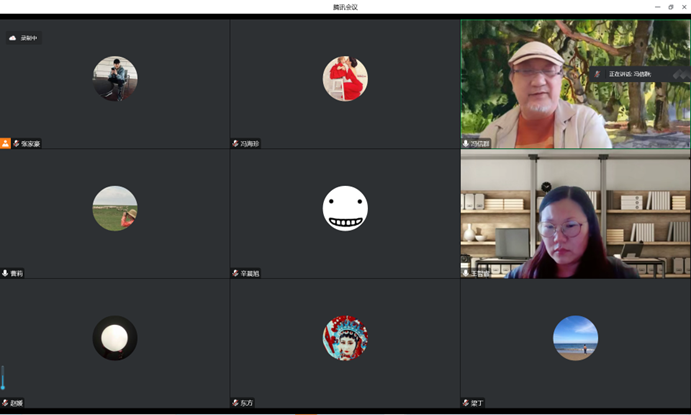Viewport: 691px width, 415px height.
Task: Click muted mic icon next to 张家豪
Action: 16,144
